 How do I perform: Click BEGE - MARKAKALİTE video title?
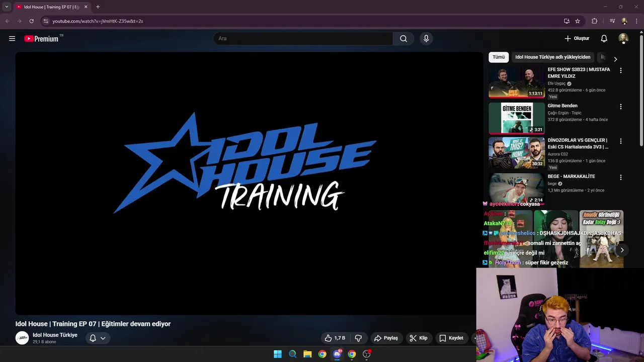[571, 176]
